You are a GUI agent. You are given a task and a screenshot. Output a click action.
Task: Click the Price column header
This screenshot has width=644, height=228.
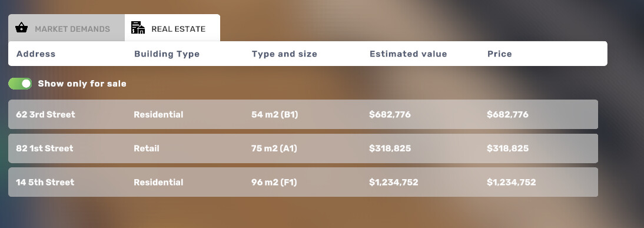tap(499, 54)
